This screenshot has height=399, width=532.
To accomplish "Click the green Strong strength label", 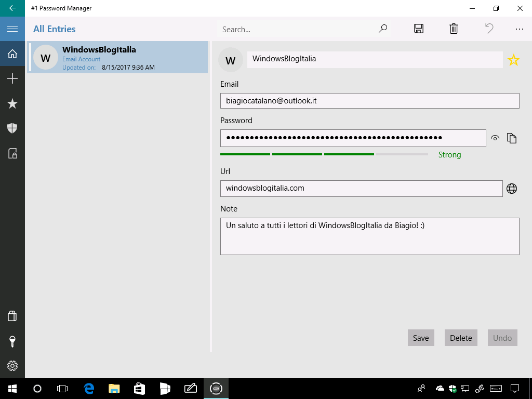I will tap(449, 155).
